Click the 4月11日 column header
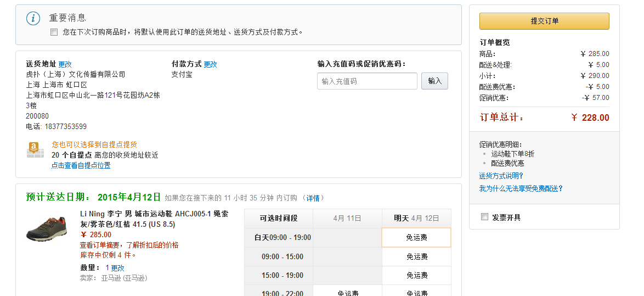The image size is (644, 296). pyautogui.click(x=347, y=219)
